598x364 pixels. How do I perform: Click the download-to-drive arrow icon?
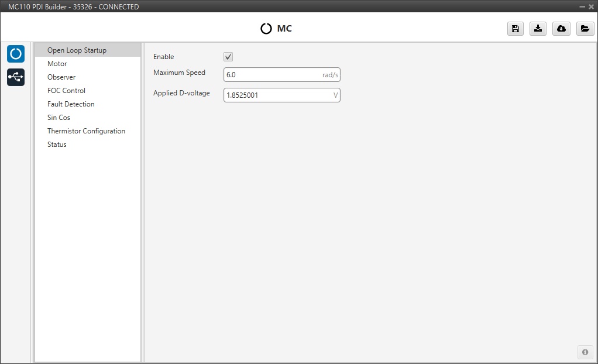tap(538, 29)
